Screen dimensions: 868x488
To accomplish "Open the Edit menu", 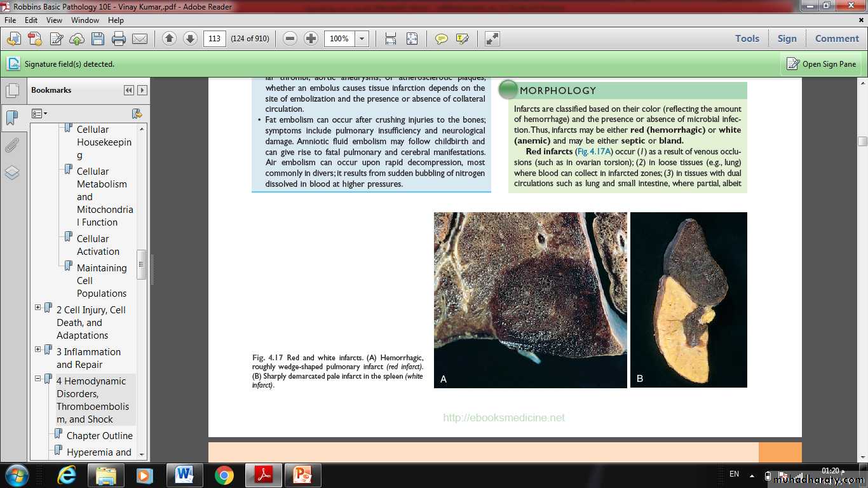I will [x=31, y=20].
